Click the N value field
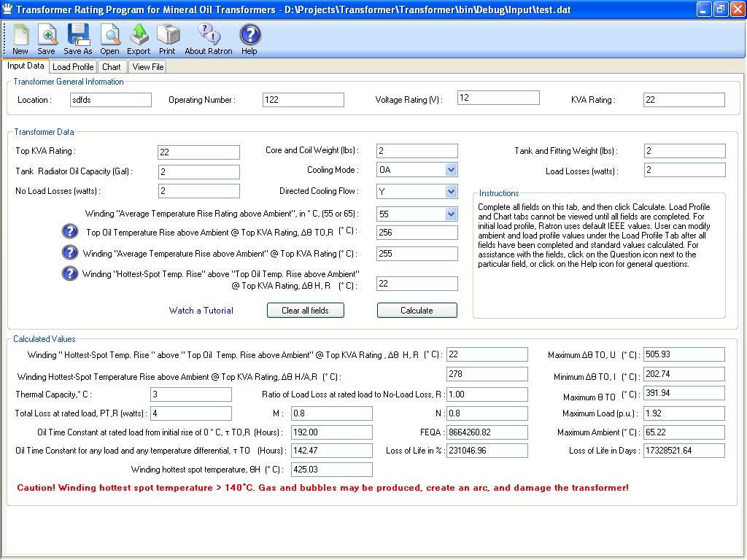747x560 pixels. pos(487,413)
